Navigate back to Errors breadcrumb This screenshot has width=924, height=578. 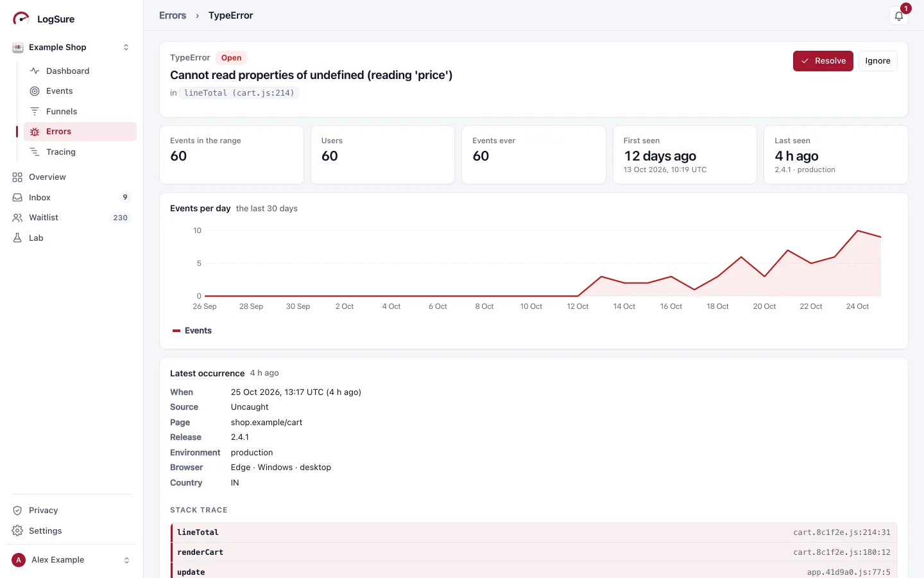click(173, 15)
